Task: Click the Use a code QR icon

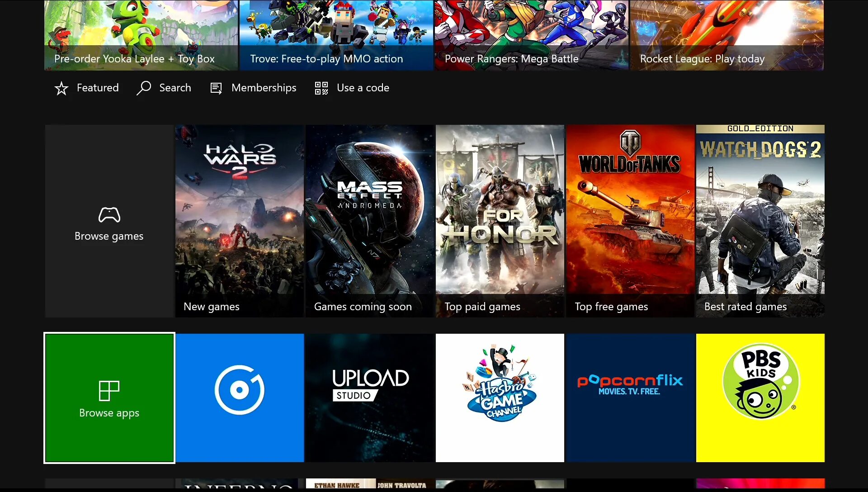Action: [x=321, y=88]
